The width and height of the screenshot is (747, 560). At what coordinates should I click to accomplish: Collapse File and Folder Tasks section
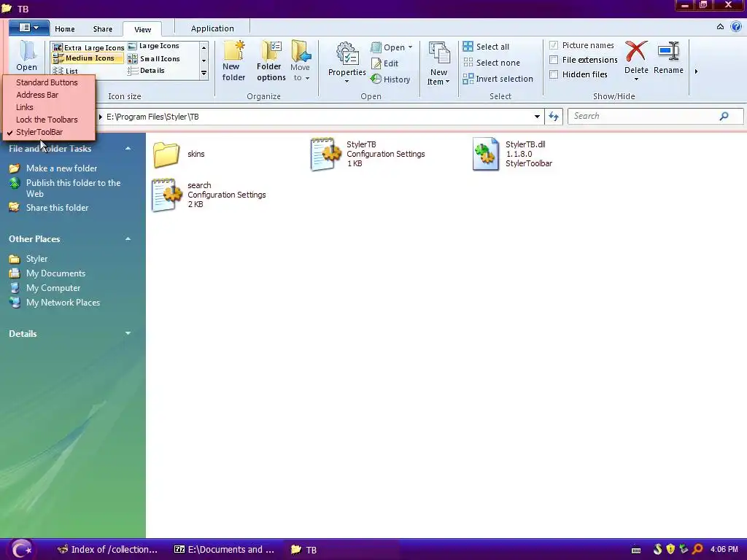128,149
